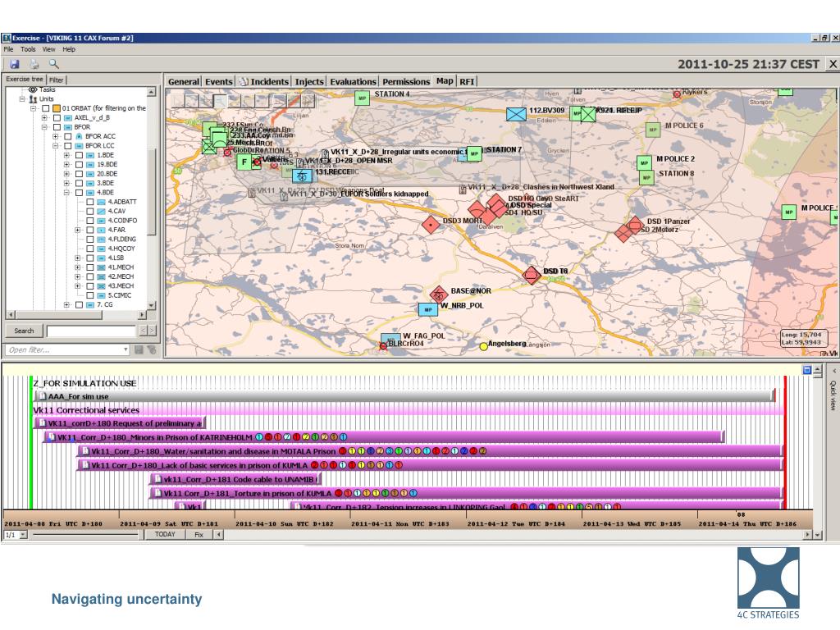Click the first map toolbar tool icon

click(177, 100)
